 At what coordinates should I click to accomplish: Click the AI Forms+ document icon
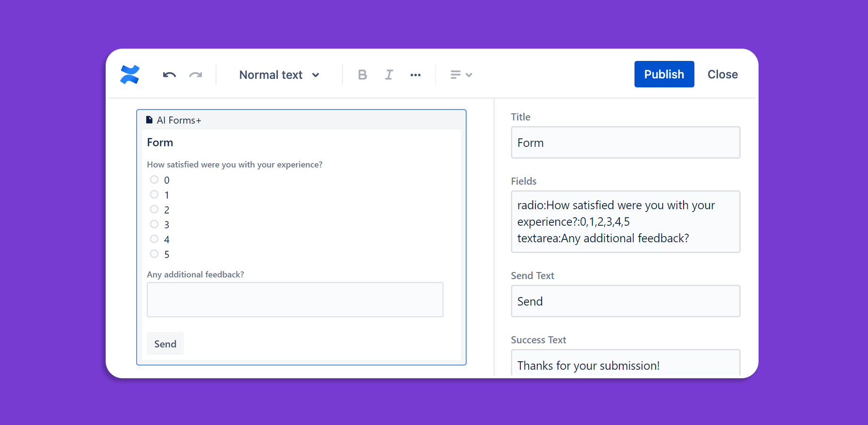(x=150, y=120)
